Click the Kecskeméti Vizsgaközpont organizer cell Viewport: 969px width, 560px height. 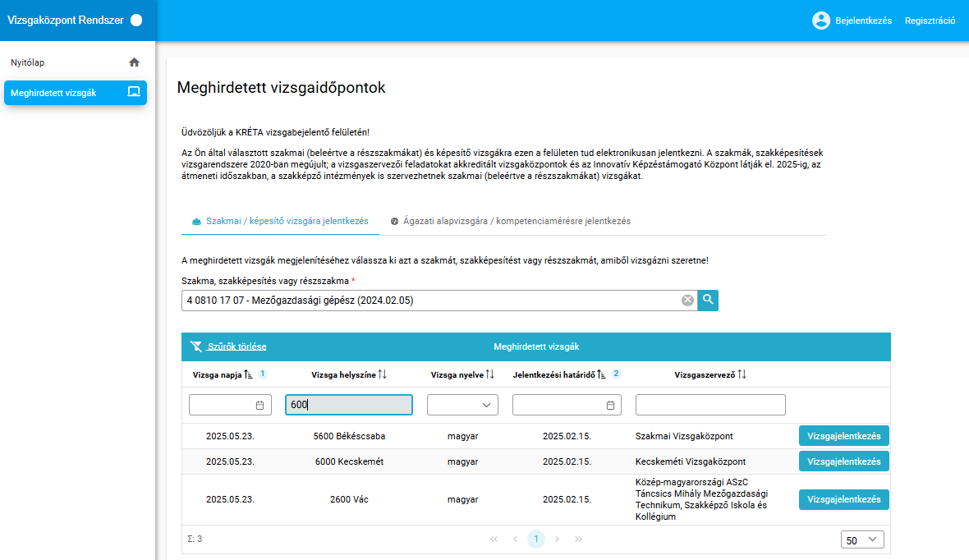click(x=691, y=461)
